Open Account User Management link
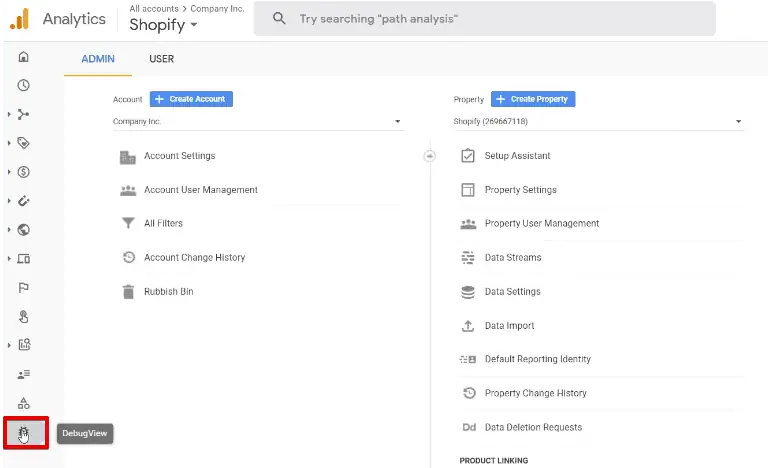 tap(201, 190)
